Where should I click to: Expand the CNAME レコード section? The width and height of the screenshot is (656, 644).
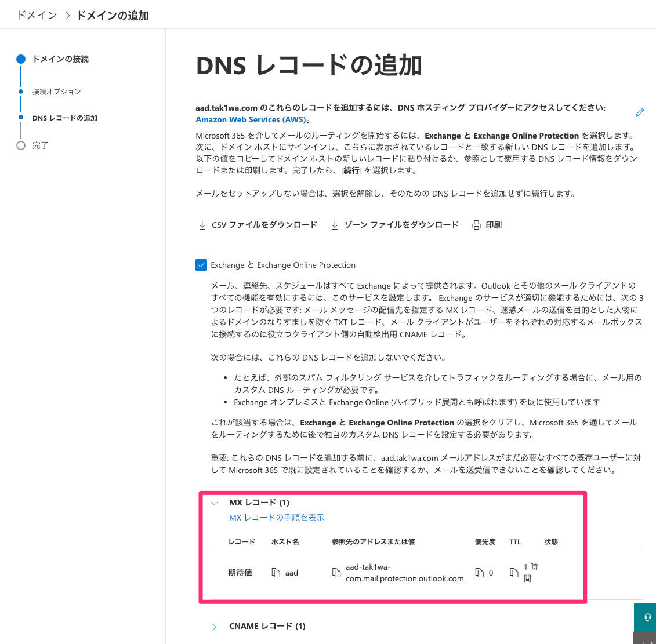point(214,626)
